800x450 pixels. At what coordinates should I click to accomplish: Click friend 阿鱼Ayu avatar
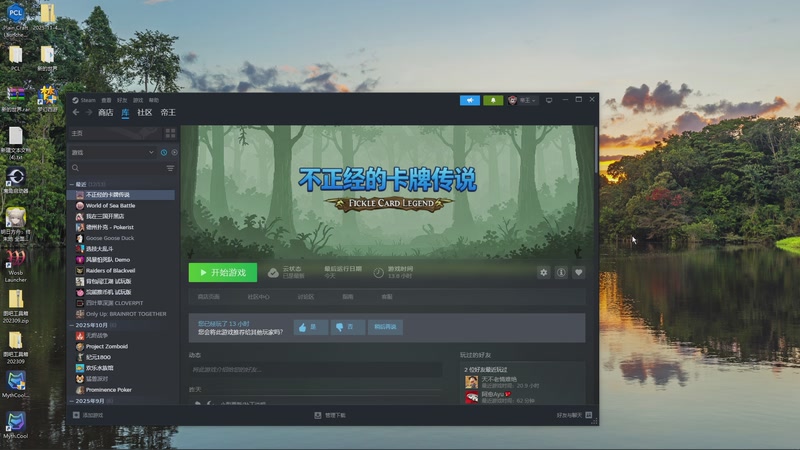pos(471,396)
